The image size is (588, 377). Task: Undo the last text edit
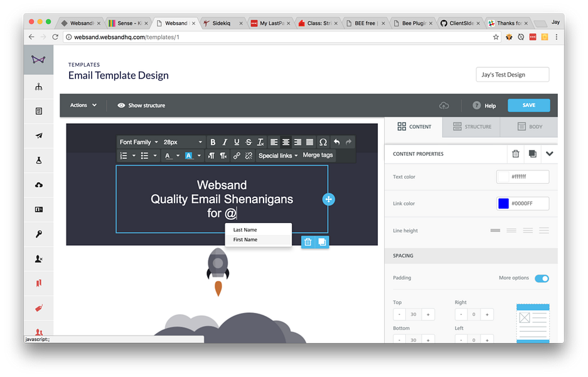click(337, 142)
